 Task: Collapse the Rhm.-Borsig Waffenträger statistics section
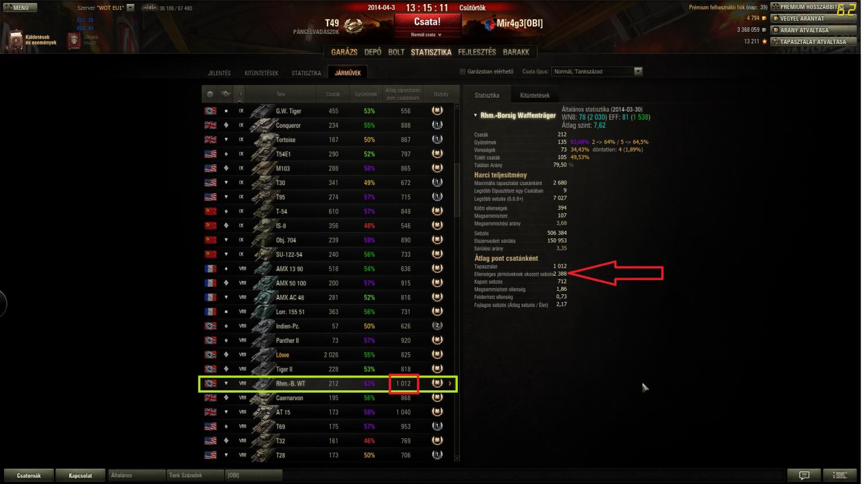click(x=476, y=116)
